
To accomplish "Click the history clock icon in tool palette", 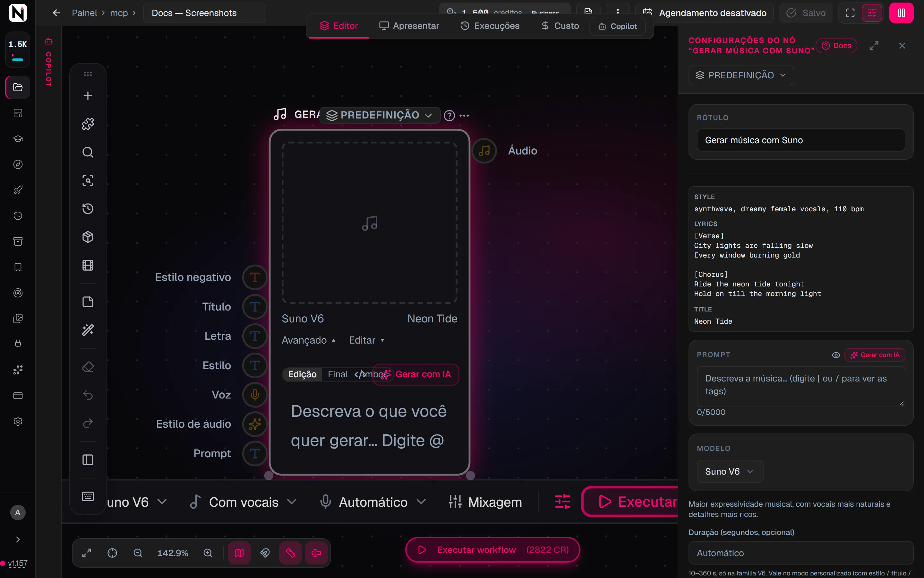I will click(88, 209).
